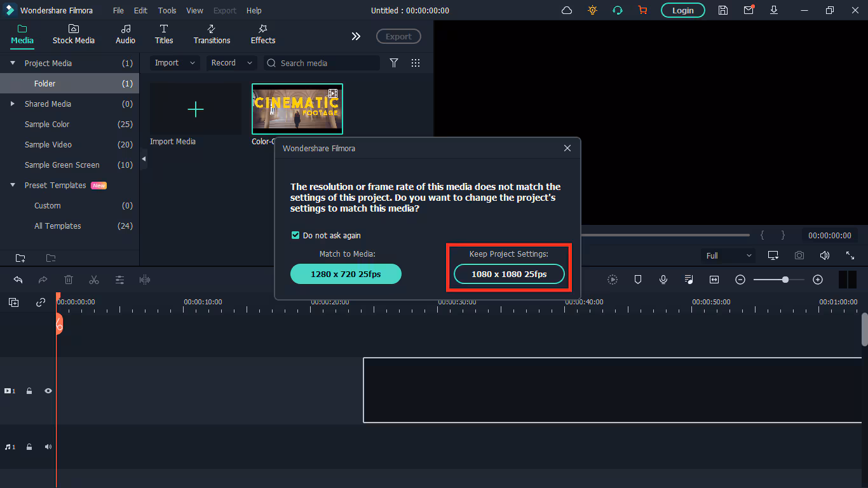Viewport: 868px width, 488px height.
Task: Toggle the lock on video track 1
Action: pyautogui.click(x=29, y=391)
